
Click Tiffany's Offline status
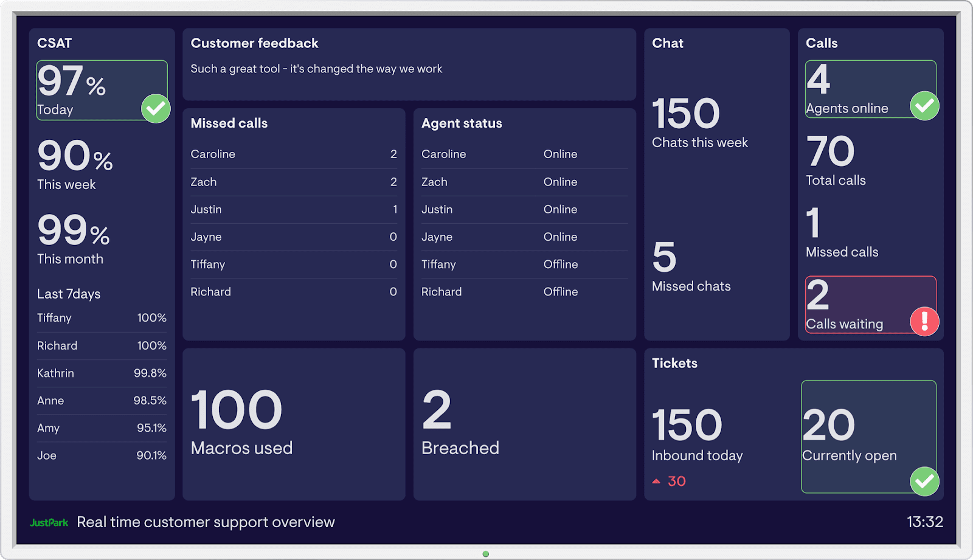561,264
